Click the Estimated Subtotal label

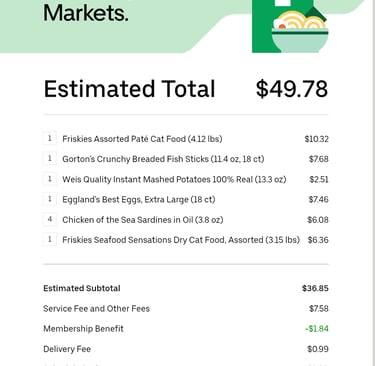[82, 288]
